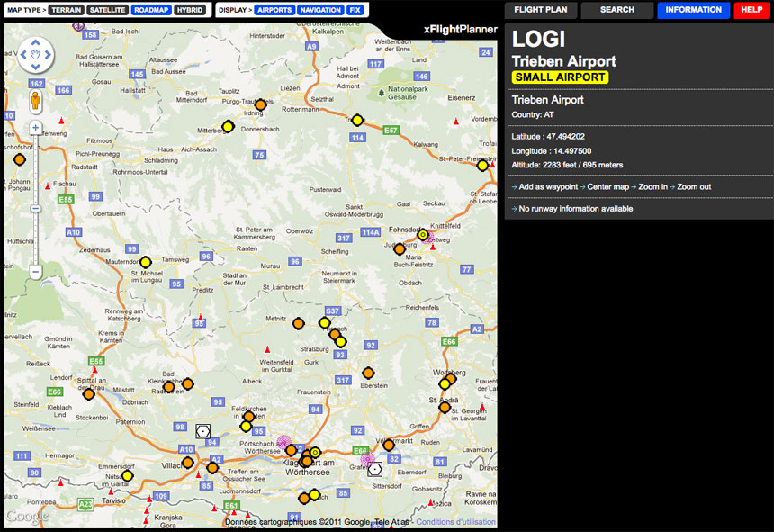Click the map zoom minus button
The height and width of the screenshot is (532, 774).
(x=35, y=272)
